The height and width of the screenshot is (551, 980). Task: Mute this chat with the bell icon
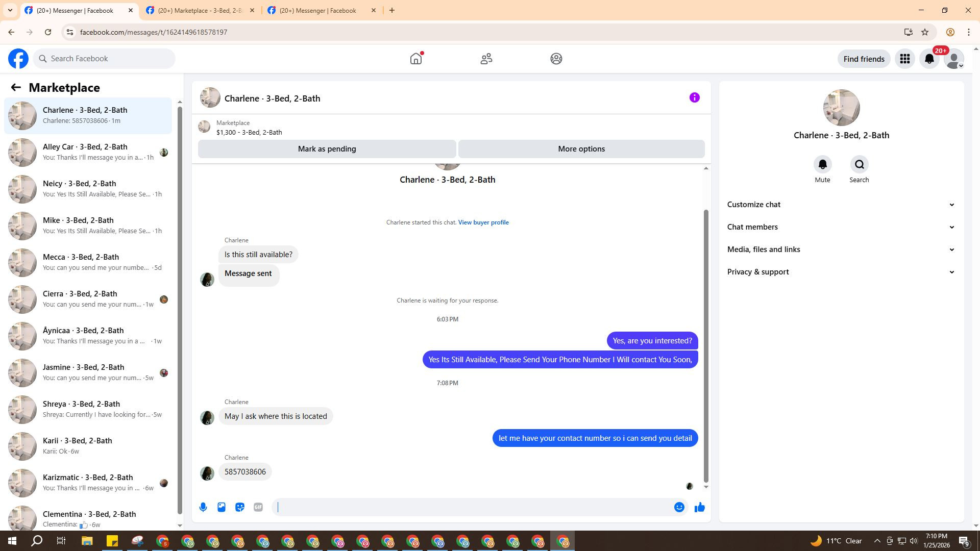[822, 164]
